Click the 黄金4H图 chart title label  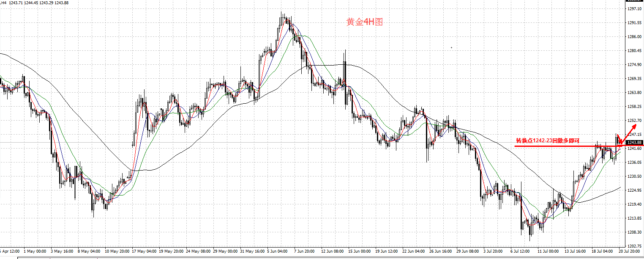click(x=365, y=22)
